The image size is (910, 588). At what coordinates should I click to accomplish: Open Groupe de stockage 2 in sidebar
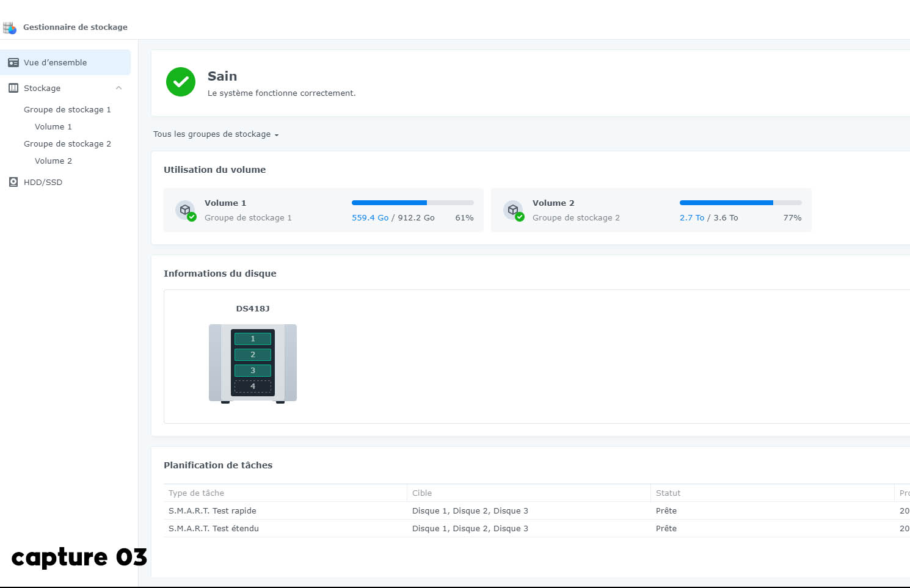pyautogui.click(x=67, y=144)
